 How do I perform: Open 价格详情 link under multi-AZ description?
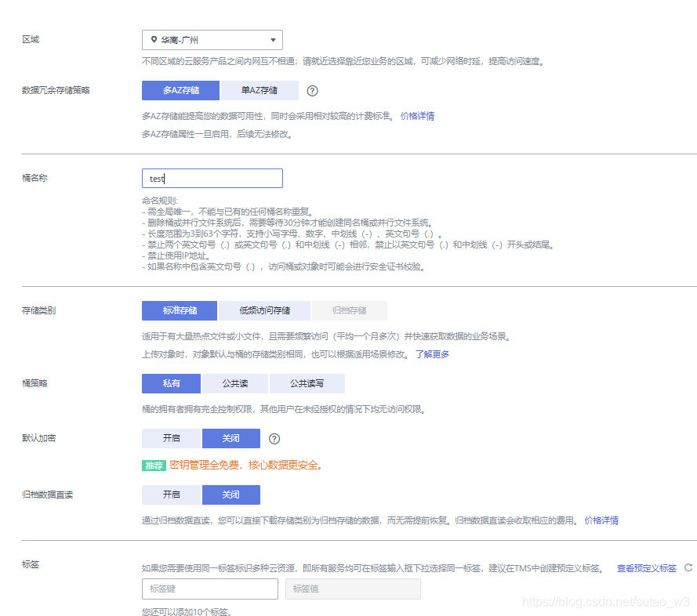click(x=417, y=116)
